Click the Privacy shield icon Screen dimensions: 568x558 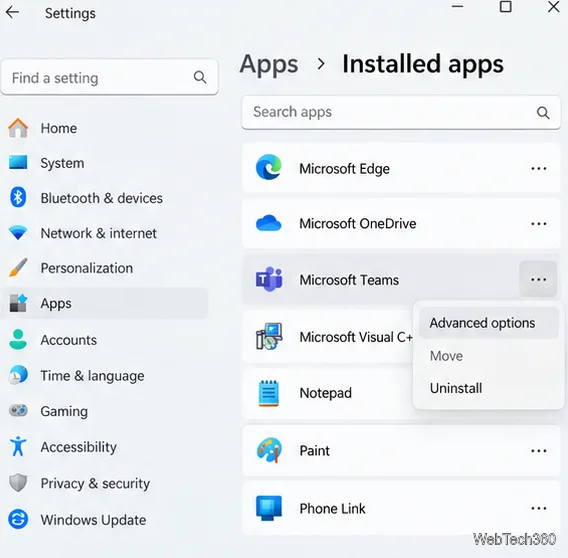tap(18, 482)
